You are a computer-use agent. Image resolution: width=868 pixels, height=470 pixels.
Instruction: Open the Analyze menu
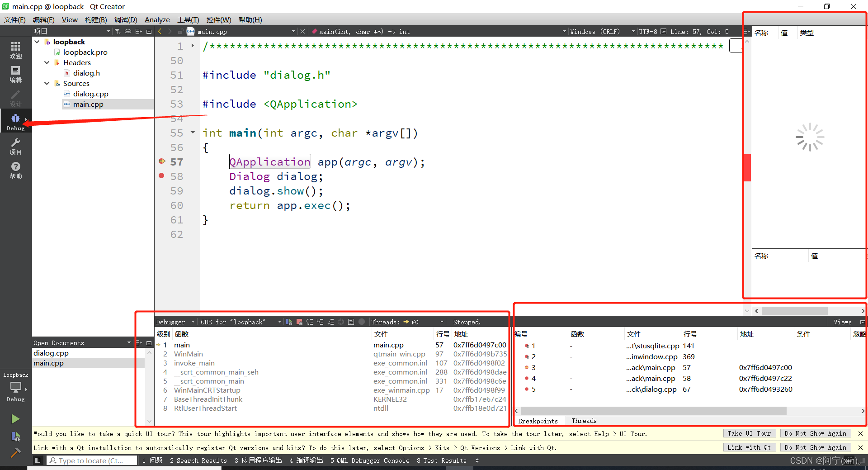coord(157,19)
